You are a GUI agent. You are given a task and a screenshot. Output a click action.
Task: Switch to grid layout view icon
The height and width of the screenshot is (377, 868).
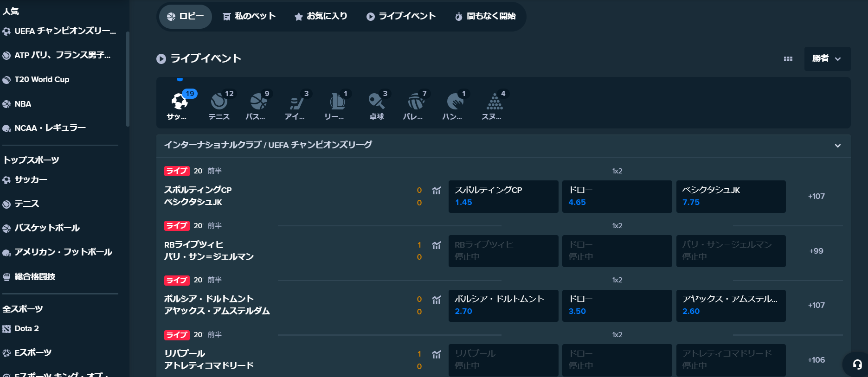point(788,59)
